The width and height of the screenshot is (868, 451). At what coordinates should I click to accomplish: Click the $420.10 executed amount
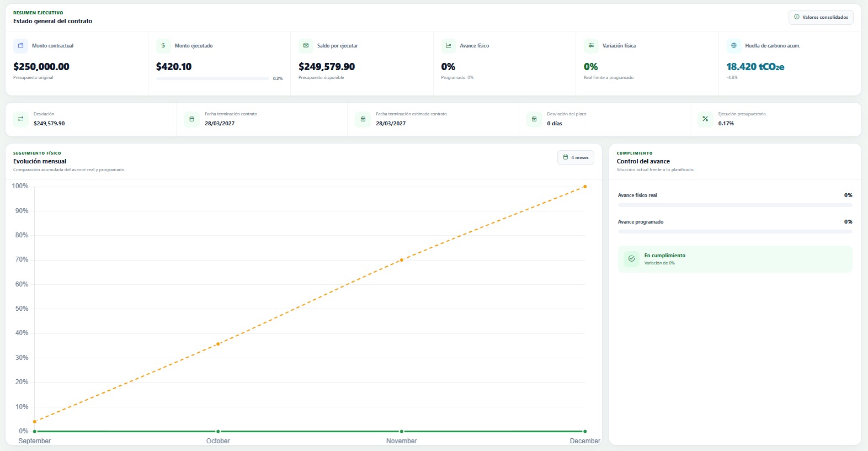point(174,67)
